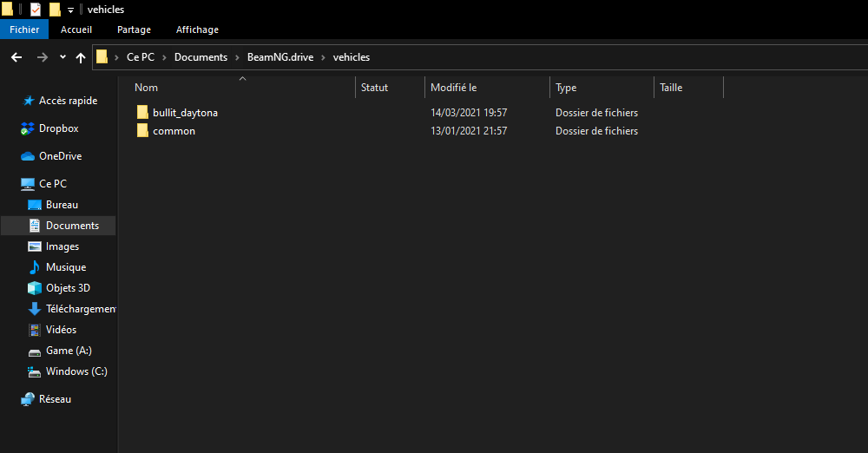Click Documents in the address bar
Image resolution: width=868 pixels, height=453 pixels.
coord(201,57)
